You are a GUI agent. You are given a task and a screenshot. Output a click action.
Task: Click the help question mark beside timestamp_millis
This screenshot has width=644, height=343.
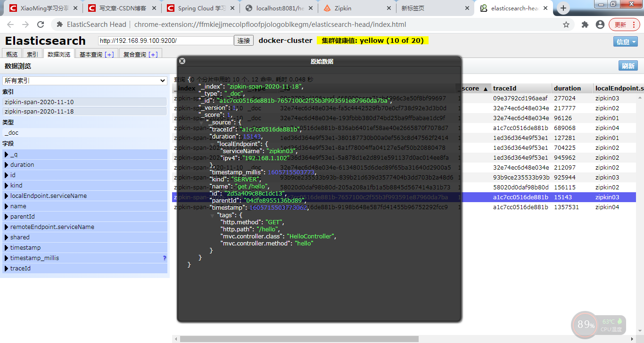pos(165,258)
